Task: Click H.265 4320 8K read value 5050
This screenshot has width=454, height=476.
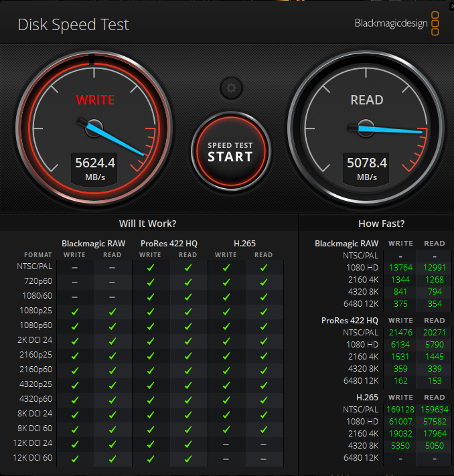Action: tap(435, 446)
